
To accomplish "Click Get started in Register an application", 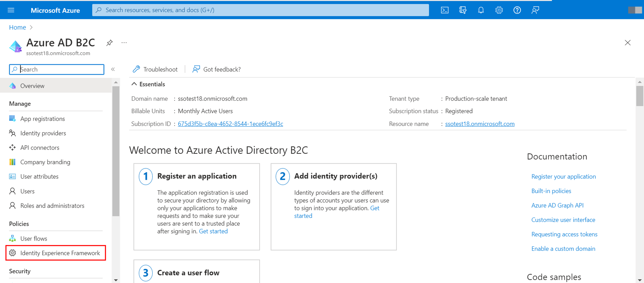I will pyautogui.click(x=213, y=231).
